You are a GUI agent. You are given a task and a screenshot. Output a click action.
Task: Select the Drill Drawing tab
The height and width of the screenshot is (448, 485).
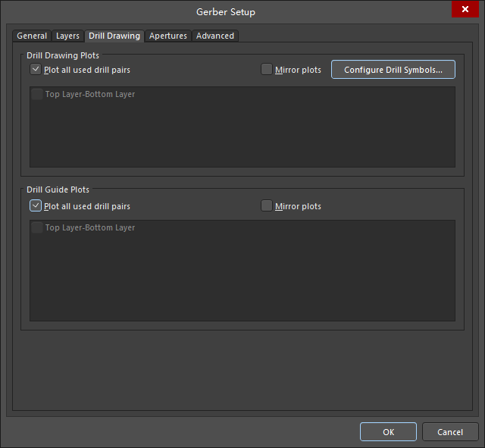pyautogui.click(x=114, y=36)
